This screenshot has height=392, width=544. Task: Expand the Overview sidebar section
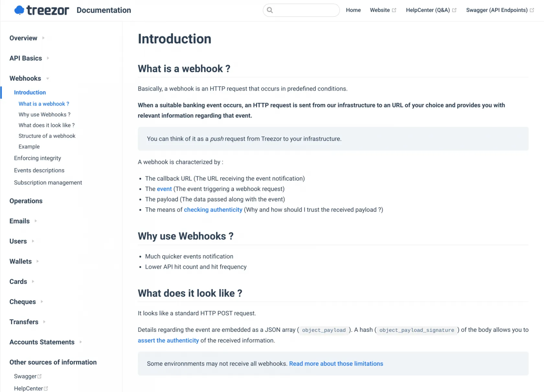[x=43, y=38]
